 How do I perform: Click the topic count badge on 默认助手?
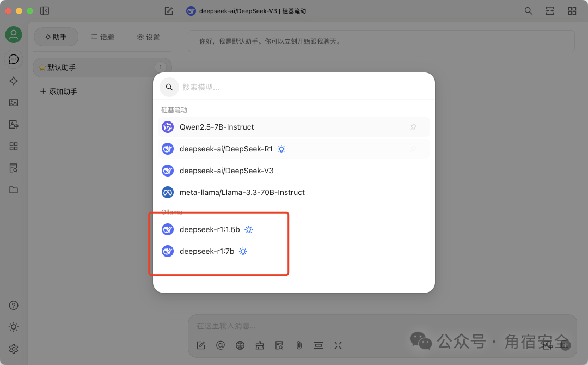coord(161,67)
